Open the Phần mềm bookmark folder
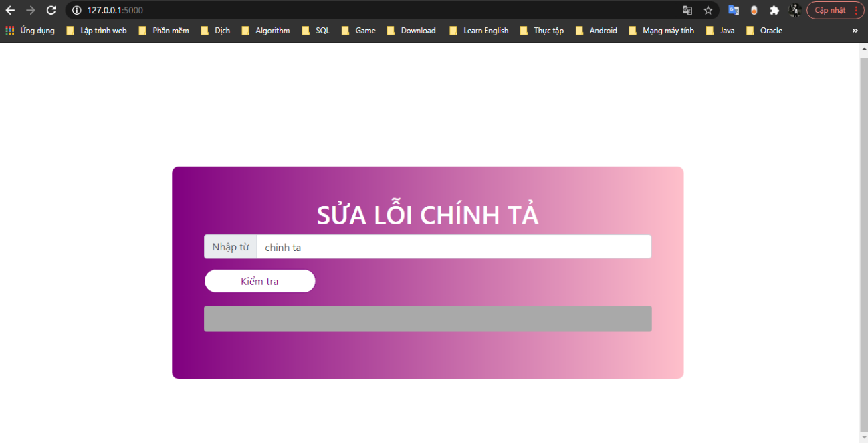Screen dimensions: 868x443 pos(163,31)
